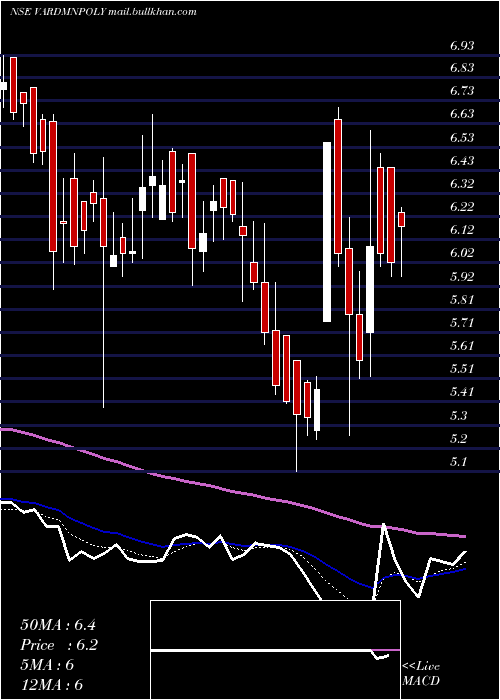Click the 6.02 price axis label

pos(462,253)
